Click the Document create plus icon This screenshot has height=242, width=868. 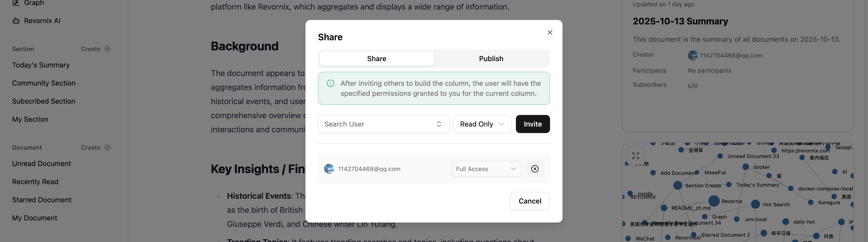point(107,147)
